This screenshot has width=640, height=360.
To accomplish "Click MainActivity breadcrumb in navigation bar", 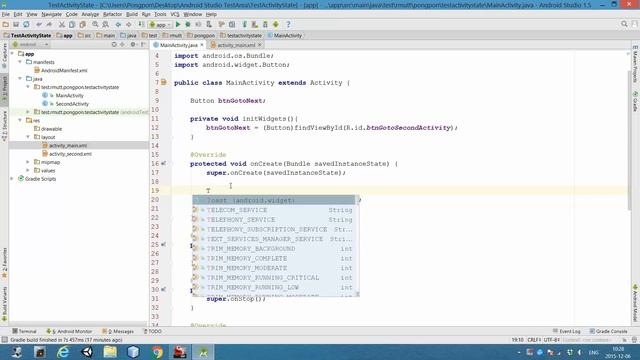I will 284,36.
